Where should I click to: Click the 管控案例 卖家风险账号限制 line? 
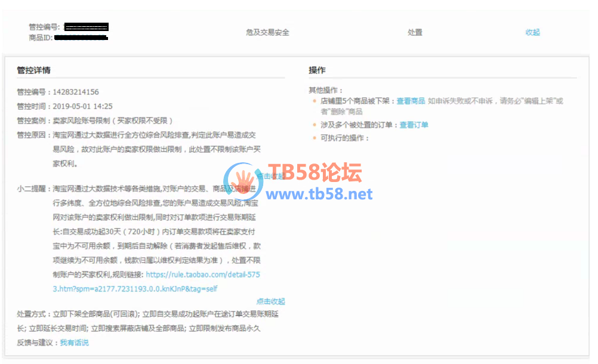click(x=94, y=121)
